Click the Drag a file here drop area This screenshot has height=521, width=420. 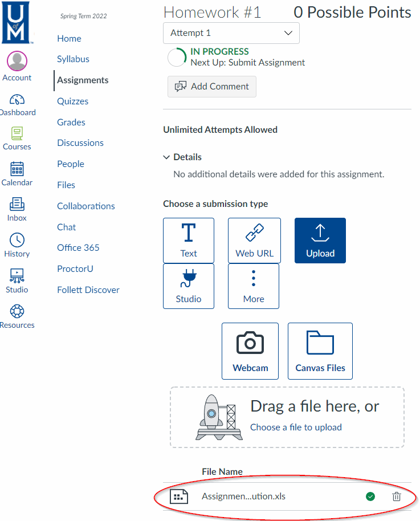[287, 417]
